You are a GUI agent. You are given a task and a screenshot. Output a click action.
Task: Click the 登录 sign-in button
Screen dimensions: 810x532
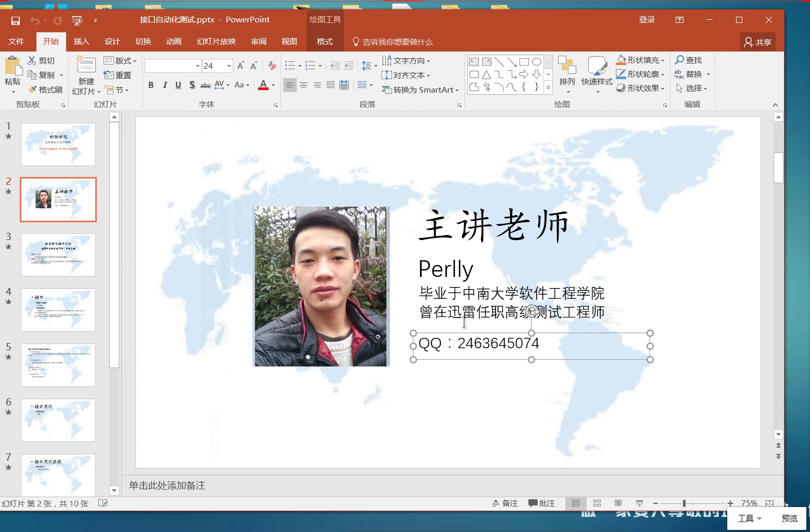(647, 19)
